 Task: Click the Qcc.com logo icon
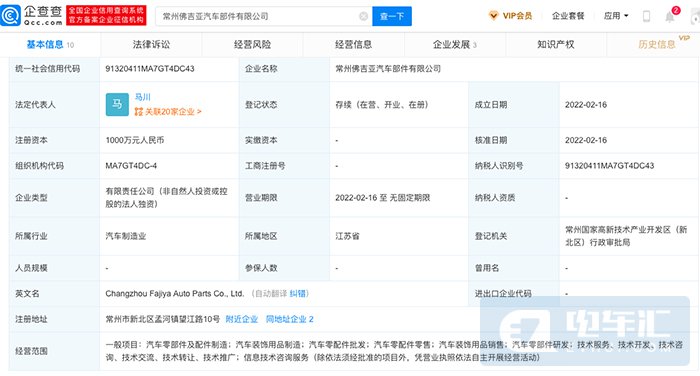point(11,15)
